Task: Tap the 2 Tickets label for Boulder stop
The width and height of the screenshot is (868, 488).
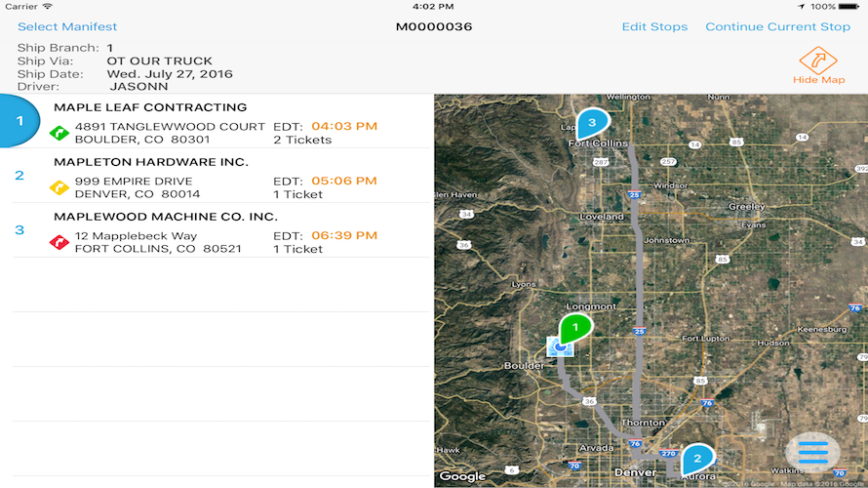Action: pyautogui.click(x=302, y=140)
